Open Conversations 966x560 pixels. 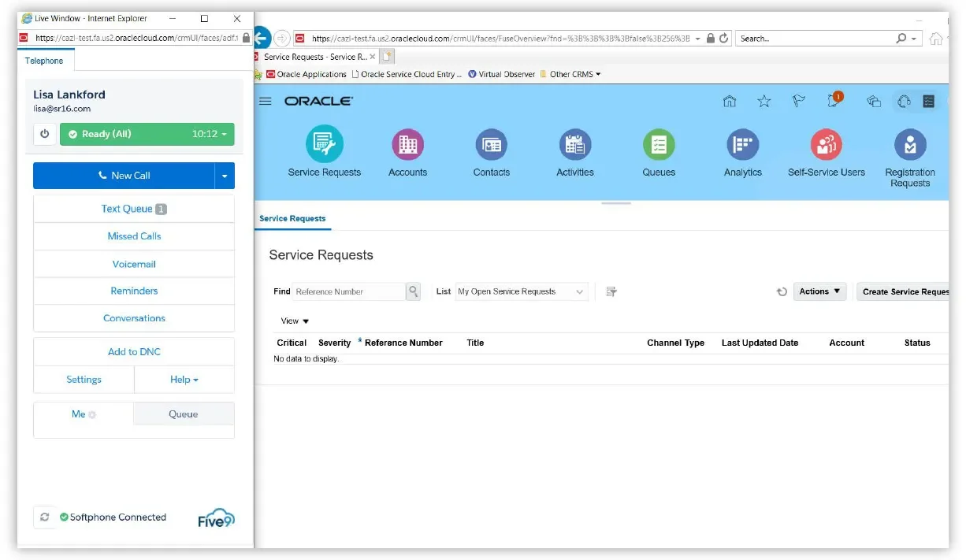click(x=134, y=318)
